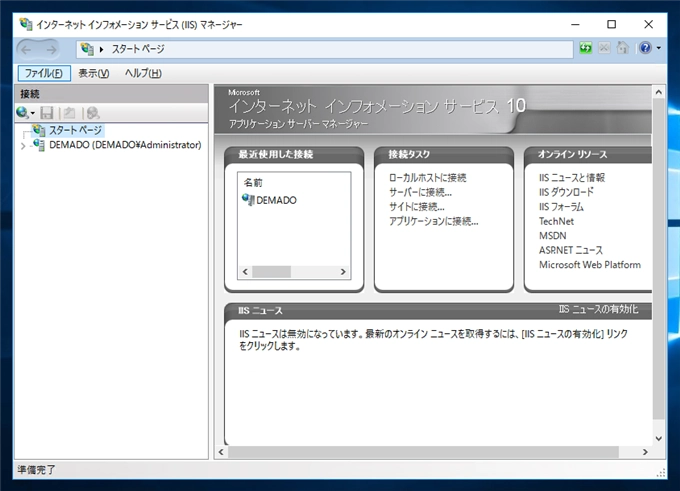This screenshot has width=680, height=491.
Task: Open the ヘルプ(H) menu
Action: click(143, 73)
